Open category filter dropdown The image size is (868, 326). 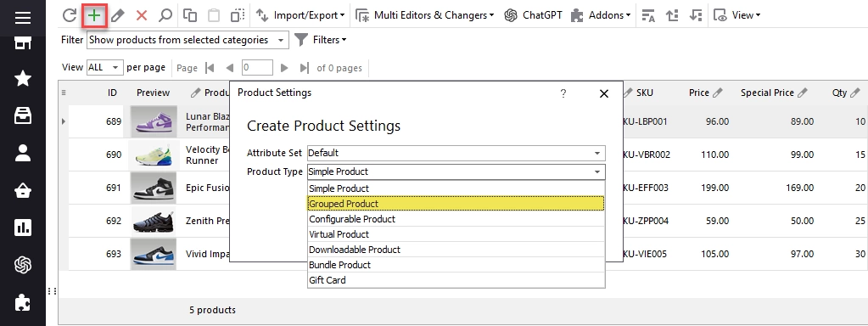(x=188, y=40)
